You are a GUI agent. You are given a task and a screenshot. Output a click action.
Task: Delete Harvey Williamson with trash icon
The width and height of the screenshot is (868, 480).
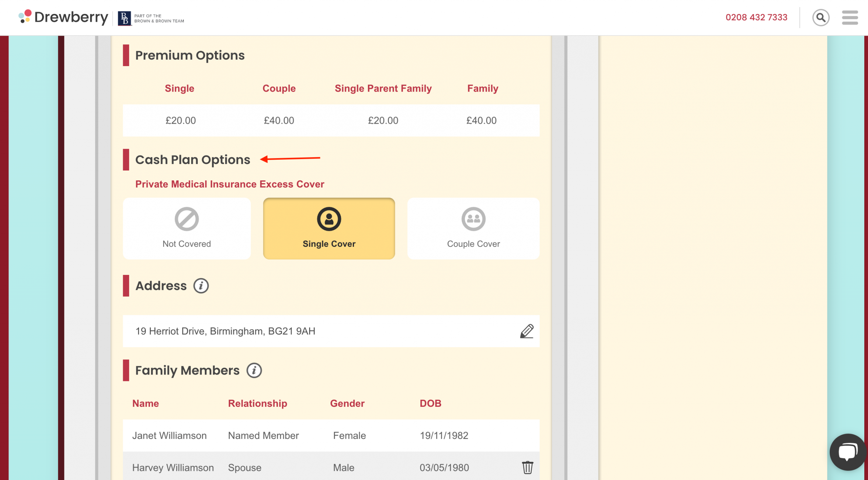[x=527, y=467]
